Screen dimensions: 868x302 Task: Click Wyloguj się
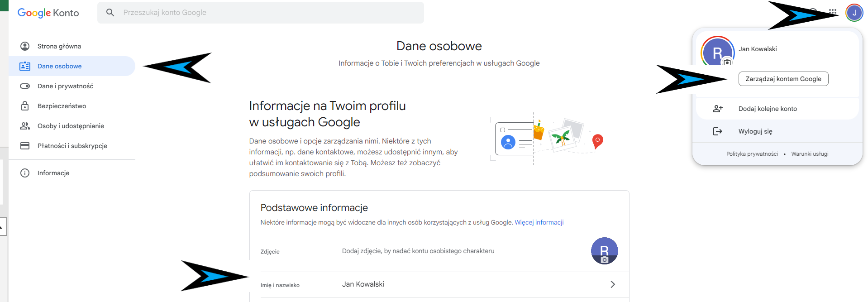755,131
